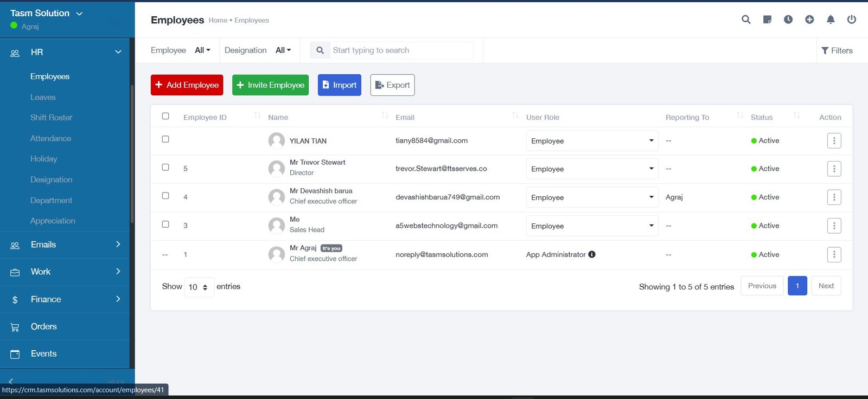The height and width of the screenshot is (399, 868).
Task: Click the Work briefcase icon in sidebar
Action: click(x=15, y=272)
